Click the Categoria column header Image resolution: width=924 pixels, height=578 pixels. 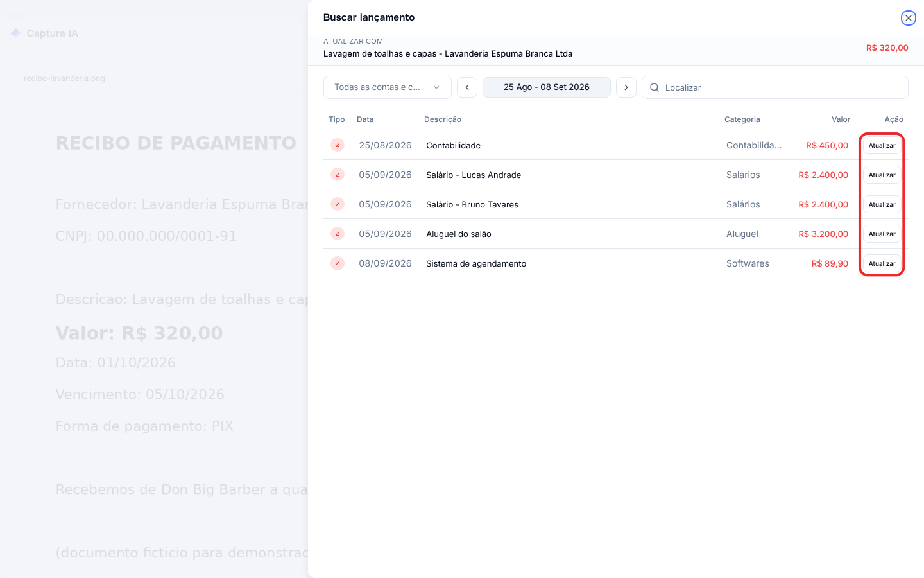[742, 119]
